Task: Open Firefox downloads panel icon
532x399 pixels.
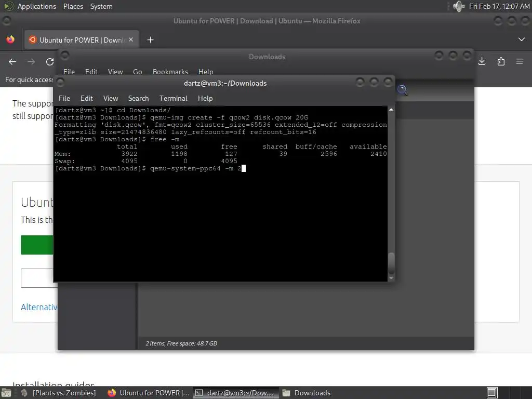Action: point(482,61)
